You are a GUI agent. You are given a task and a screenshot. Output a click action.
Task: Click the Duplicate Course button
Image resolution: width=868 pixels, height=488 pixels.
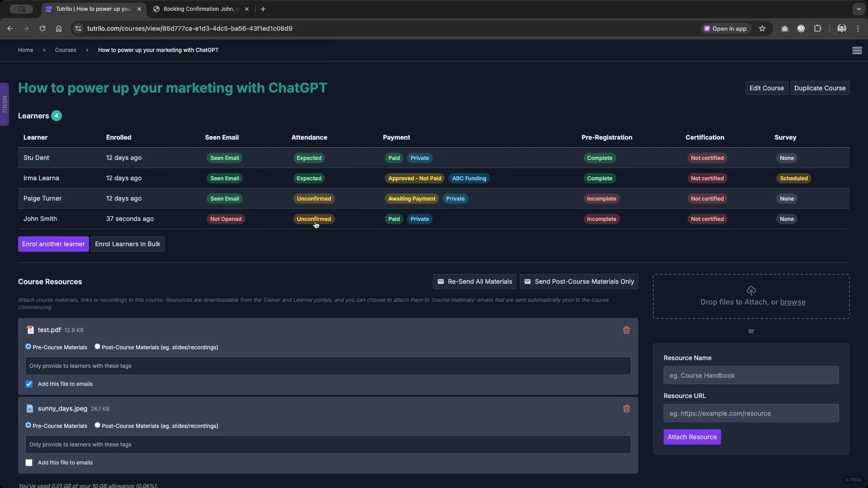820,88
